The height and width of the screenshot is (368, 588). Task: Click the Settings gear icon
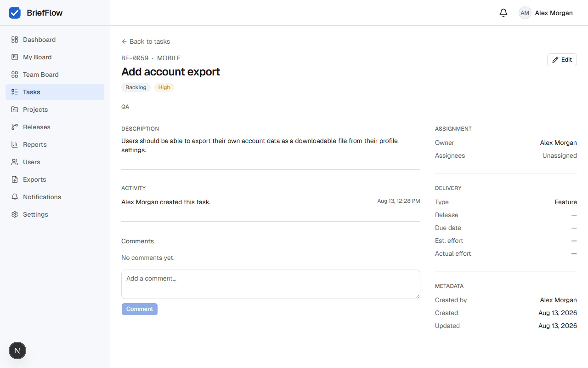point(15,214)
